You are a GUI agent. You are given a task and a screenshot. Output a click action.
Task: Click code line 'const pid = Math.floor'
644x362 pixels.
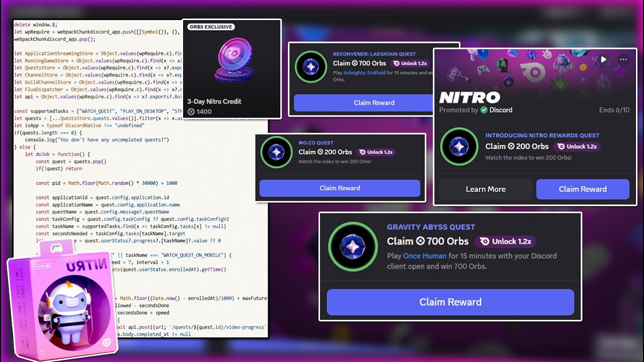pos(106,183)
